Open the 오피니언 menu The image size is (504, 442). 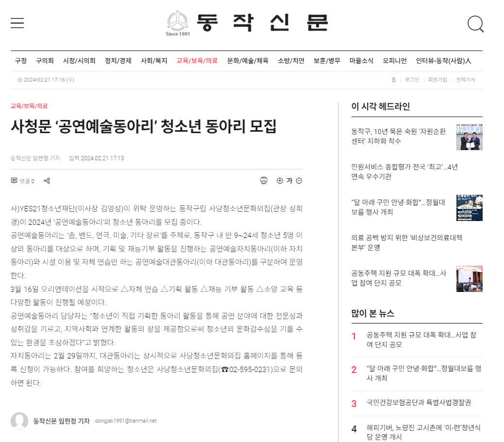[394, 61]
